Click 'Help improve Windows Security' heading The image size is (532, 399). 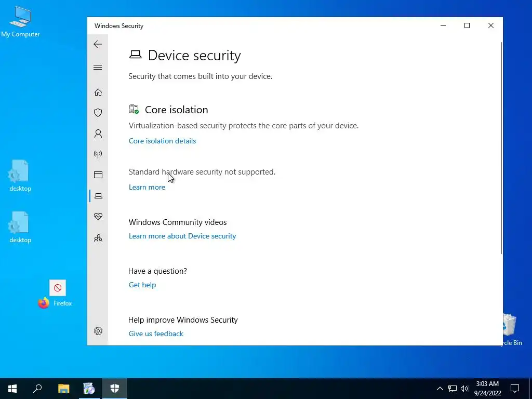pyautogui.click(x=183, y=320)
